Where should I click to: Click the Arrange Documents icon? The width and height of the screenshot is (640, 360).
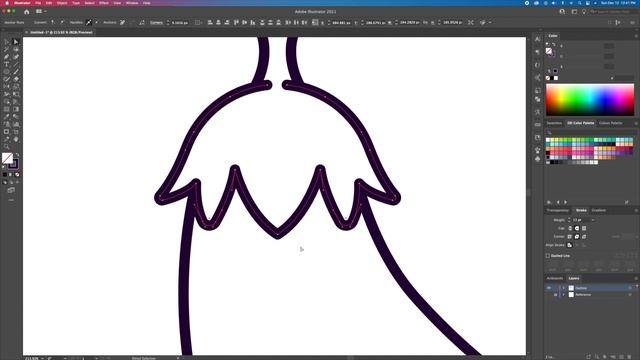[x=39, y=11]
